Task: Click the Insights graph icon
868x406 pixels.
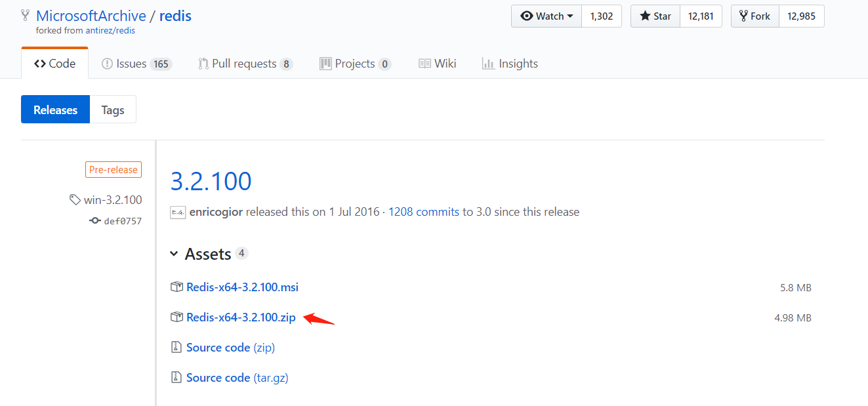Action: coord(487,64)
